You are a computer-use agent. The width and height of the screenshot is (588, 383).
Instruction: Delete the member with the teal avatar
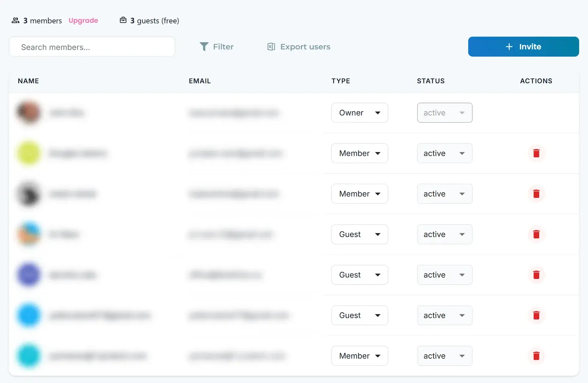coord(536,356)
